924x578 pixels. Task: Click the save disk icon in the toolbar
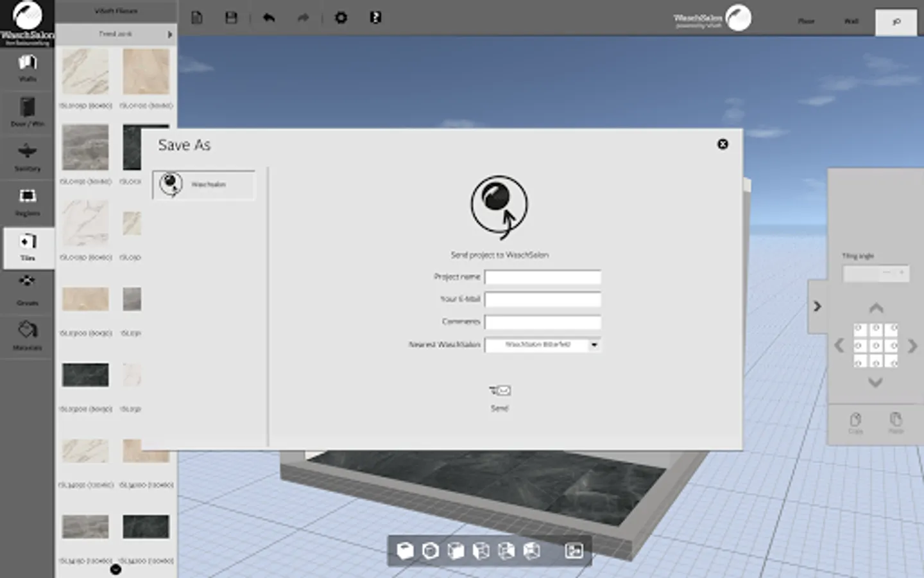pyautogui.click(x=232, y=18)
